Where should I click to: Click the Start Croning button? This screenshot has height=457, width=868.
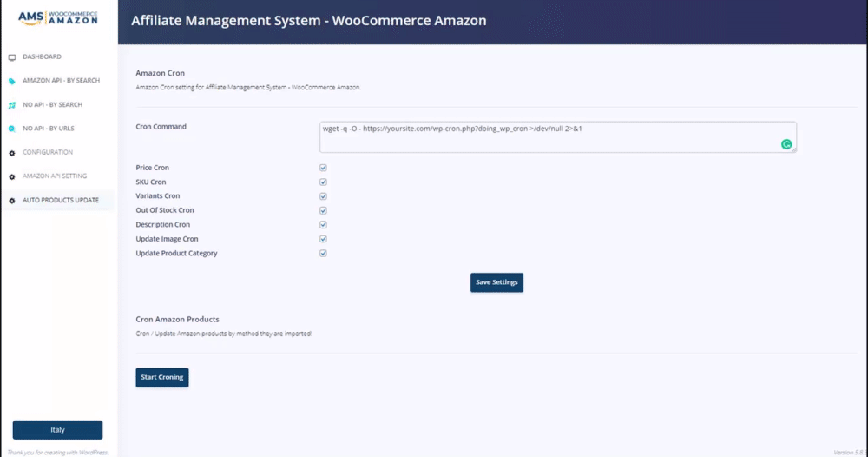pos(162,377)
